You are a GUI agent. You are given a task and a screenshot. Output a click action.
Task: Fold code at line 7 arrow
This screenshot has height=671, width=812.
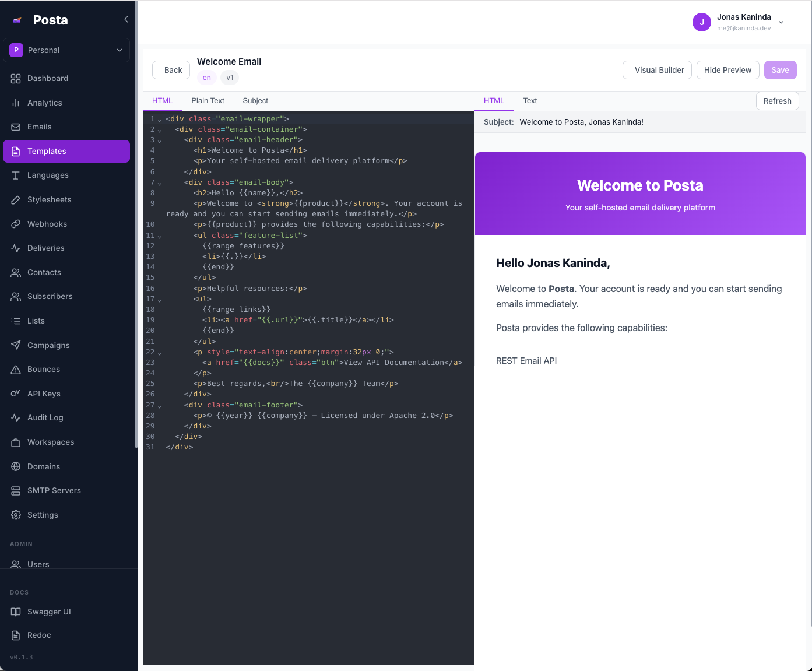(x=160, y=183)
